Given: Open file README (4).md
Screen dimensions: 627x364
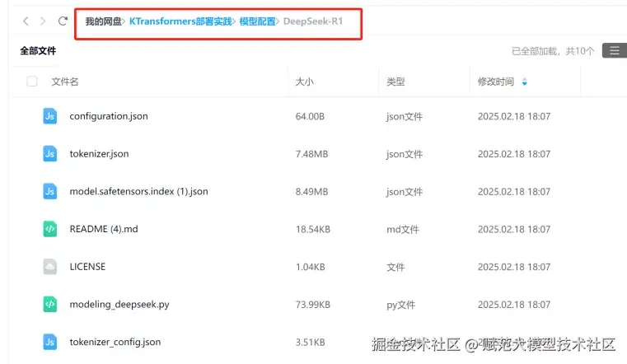Looking at the screenshot, I should pos(104,229).
